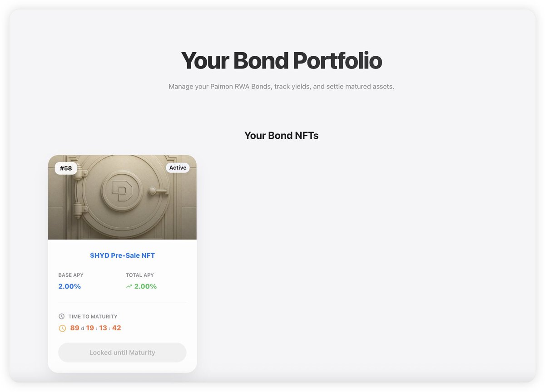545x392 pixels.
Task: Open the $HYD Pre-Sale NFT link
Action: pyautogui.click(x=122, y=255)
